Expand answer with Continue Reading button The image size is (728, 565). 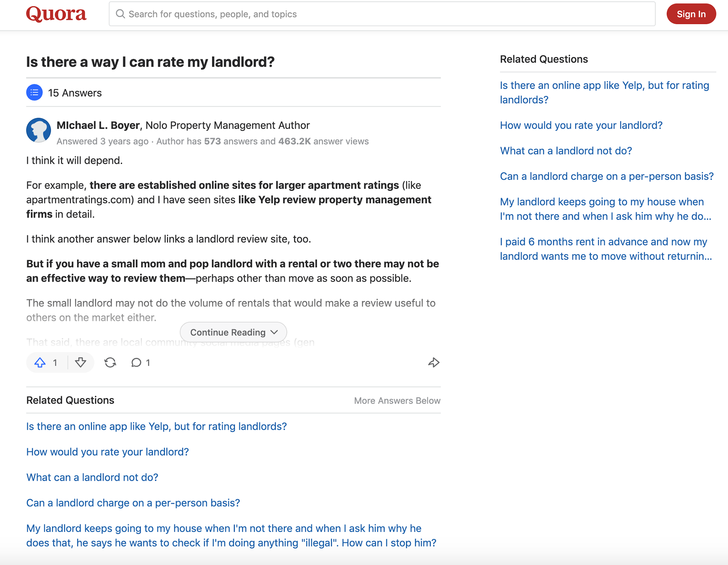233,332
